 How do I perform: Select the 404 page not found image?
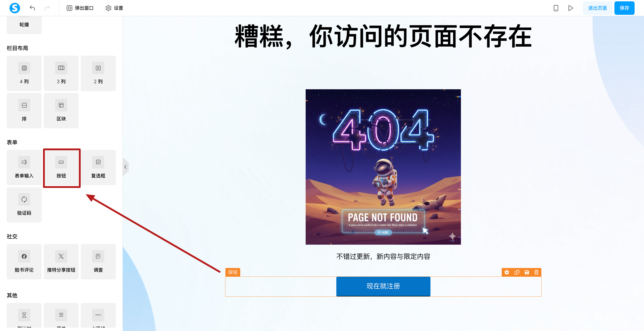(383, 167)
